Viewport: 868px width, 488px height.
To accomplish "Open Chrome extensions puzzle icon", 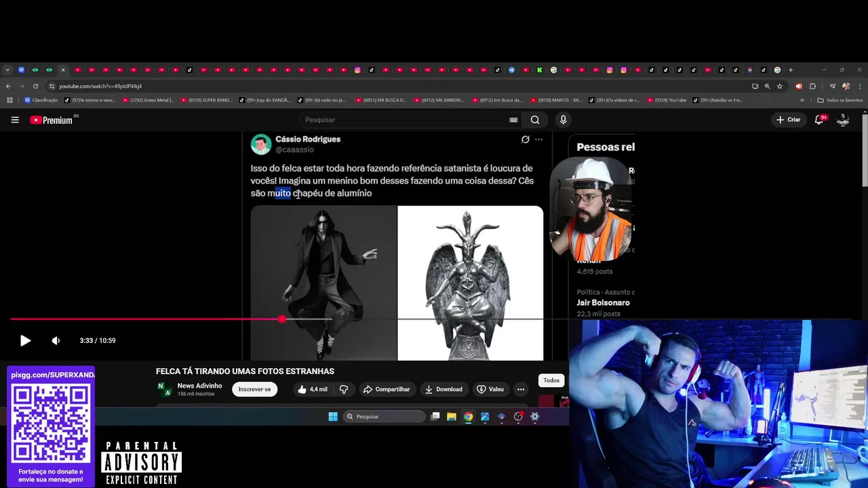I will 812,86.
